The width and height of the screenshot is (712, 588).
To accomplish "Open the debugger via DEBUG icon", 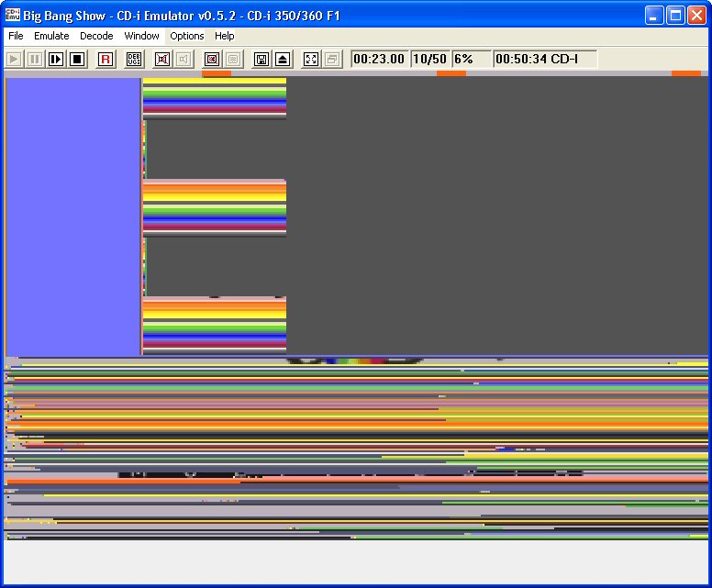I will tap(134, 59).
